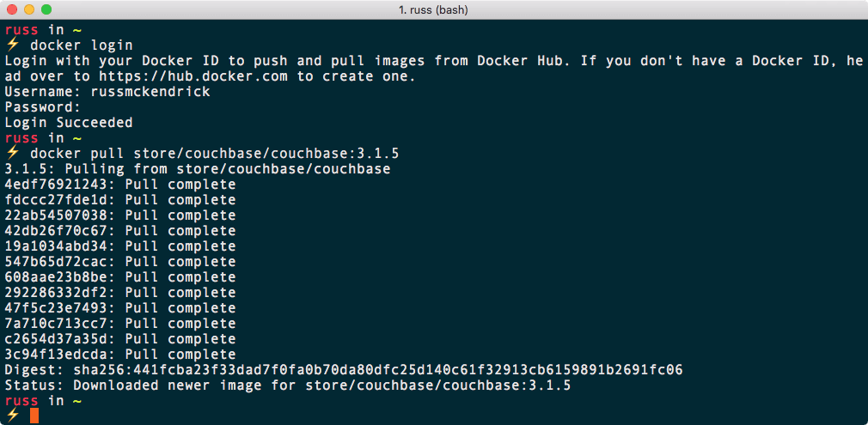The width and height of the screenshot is (868, 425).
Task: Click 'Pull complete' next to 7a710c713cc7
Action: pyautogui.click(x=180, y=324)
